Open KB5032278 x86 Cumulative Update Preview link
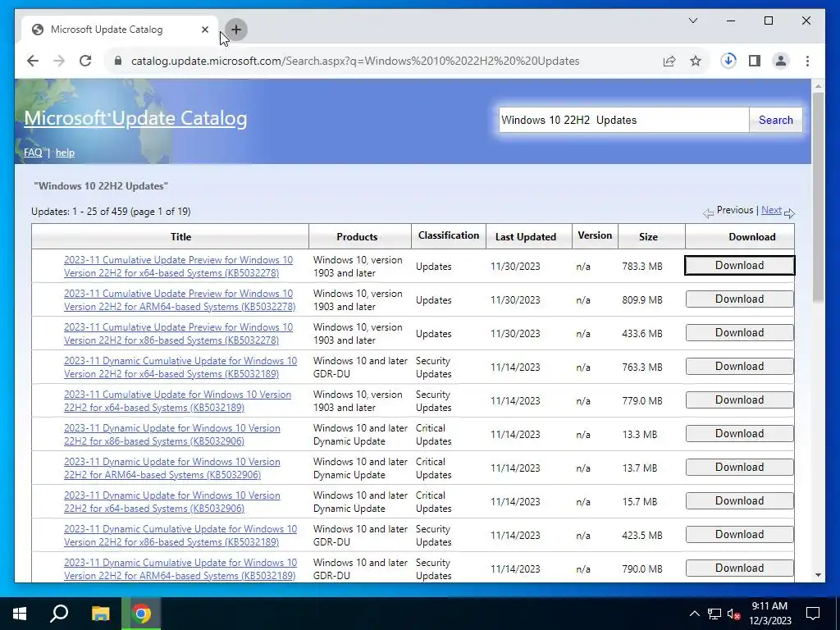Screen dimensions: 840x630 pos(178,334)
